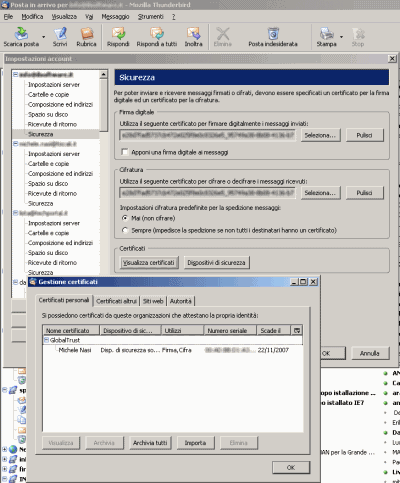Click the Visualizza certificati button

point(149,263)
